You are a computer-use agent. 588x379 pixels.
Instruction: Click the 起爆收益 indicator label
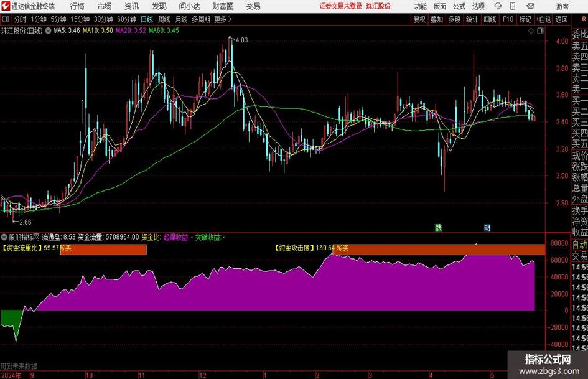[x=176, y=237]
